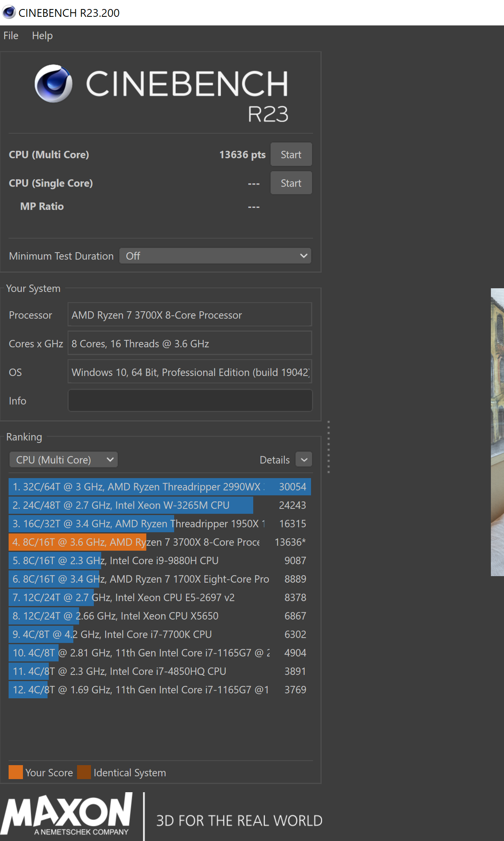Viewport: 504px width, 841px height.
Task: Select ranking row Xeon X5650
Action: point(160,616)
